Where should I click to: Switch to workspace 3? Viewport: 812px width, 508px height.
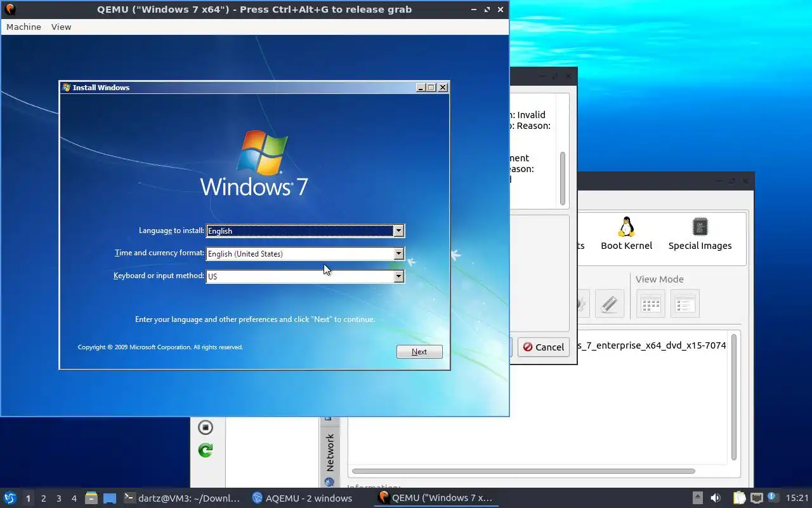point(58,498)
